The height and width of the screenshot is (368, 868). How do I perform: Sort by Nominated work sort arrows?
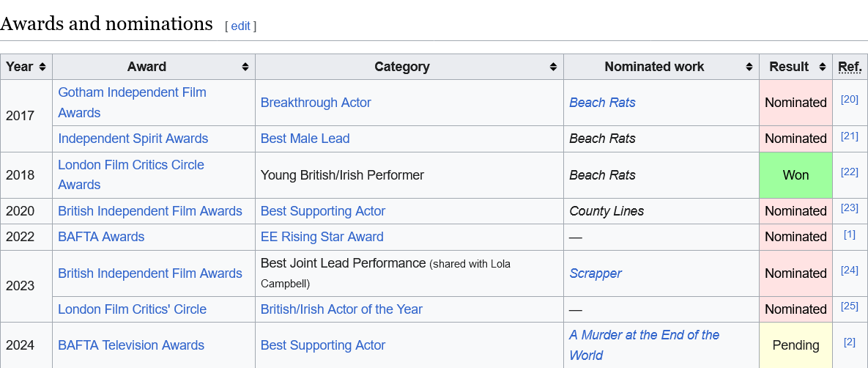(x=749, y=67)
